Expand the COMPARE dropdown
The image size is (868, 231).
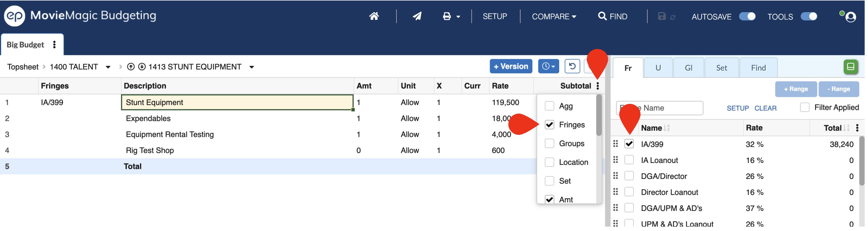(x=554, y=16)
